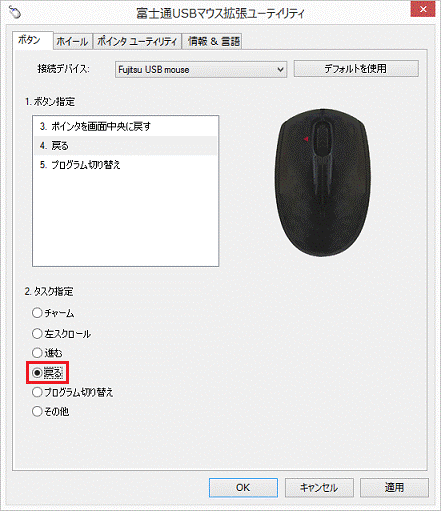Switch to the ボタン tab
Viewport: 441px width, 511px height.
33,41
